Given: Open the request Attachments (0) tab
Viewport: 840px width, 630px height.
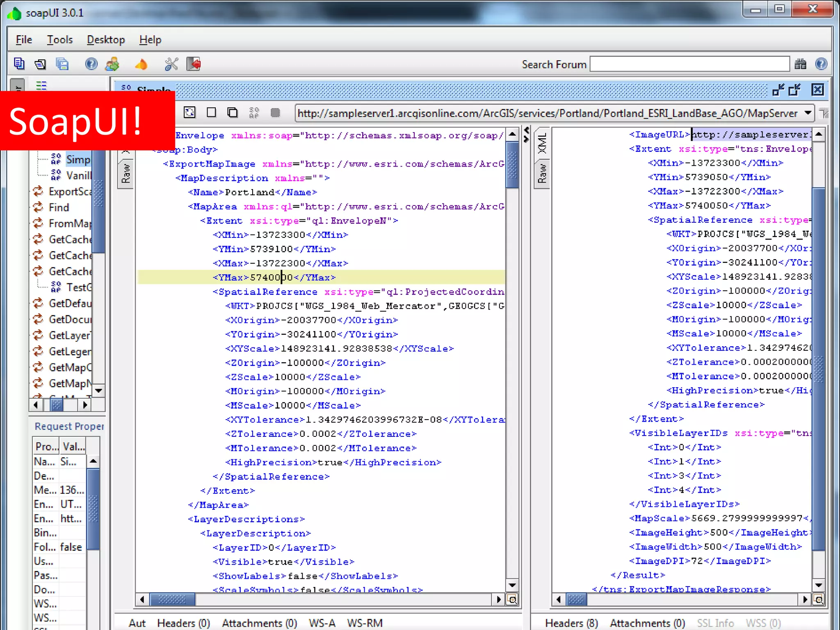Looking at the screenshot, I should 259,623.
